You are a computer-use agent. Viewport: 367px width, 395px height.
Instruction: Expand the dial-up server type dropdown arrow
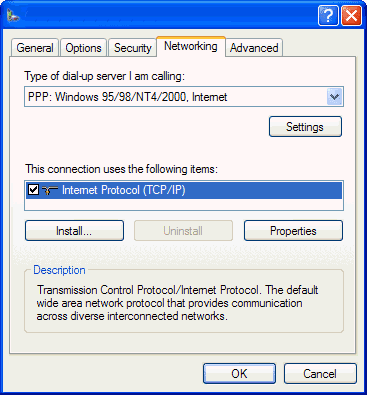(x=334, y=97)
